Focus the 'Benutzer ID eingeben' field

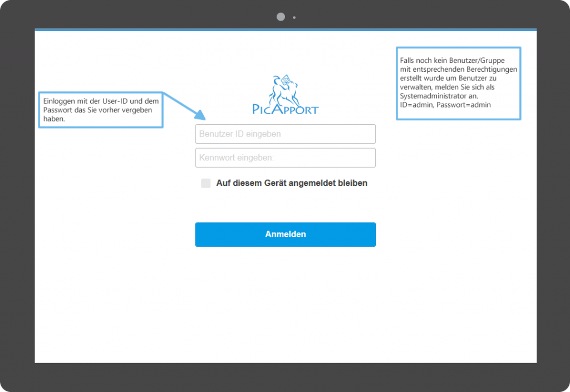285,134
